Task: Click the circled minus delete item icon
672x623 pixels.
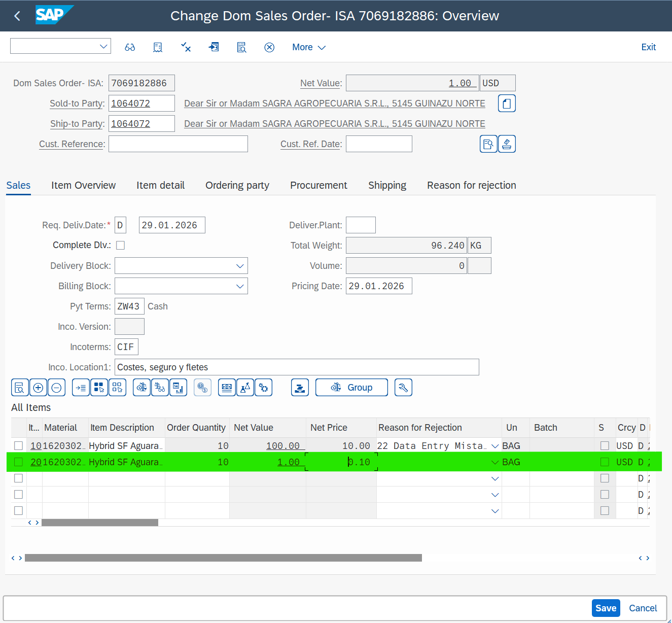Action: [56, 388]
